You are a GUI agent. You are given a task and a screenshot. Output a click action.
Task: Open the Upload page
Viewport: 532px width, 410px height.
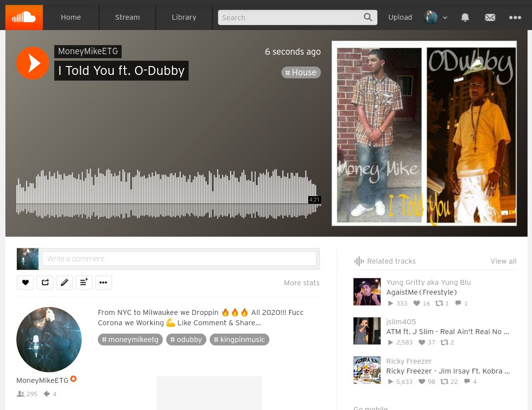pyautogui.click(x=400, y=17)
